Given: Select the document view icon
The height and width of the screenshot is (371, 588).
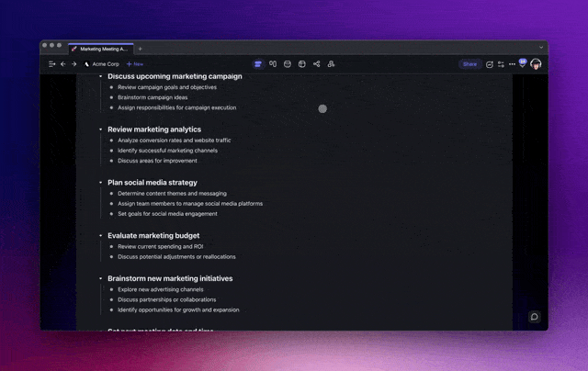Looking at the screenshot, I should click(258, 64).
